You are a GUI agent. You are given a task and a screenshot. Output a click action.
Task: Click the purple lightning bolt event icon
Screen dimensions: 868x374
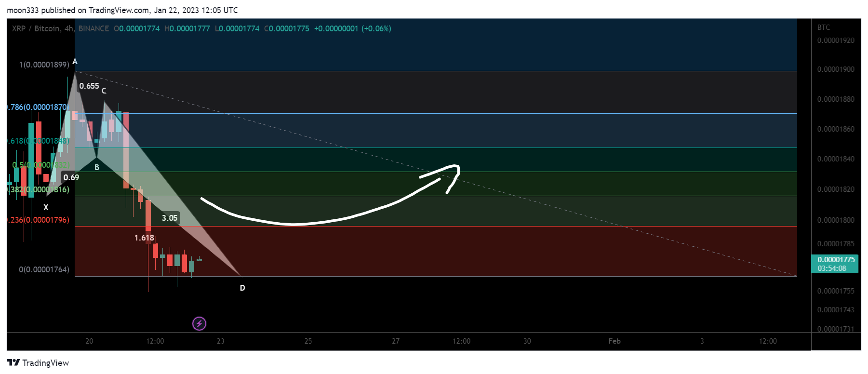199,323
